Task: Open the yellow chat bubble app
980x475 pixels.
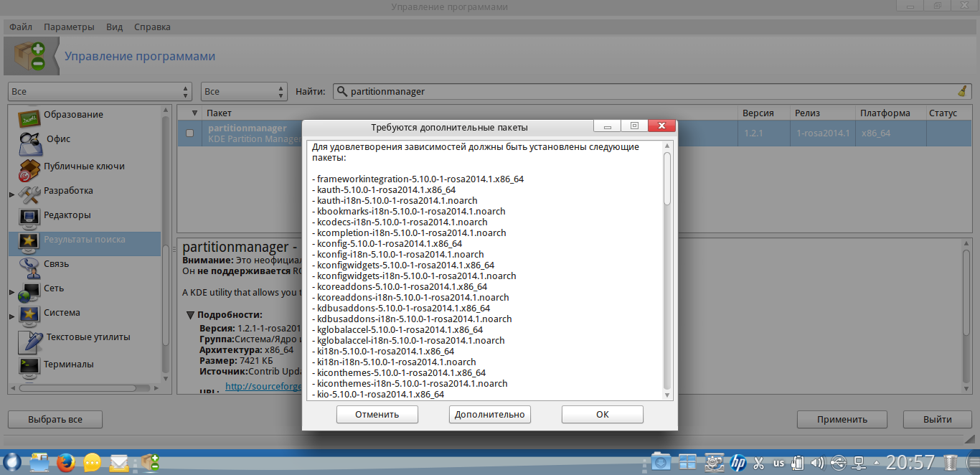Action: coord(92,463)
